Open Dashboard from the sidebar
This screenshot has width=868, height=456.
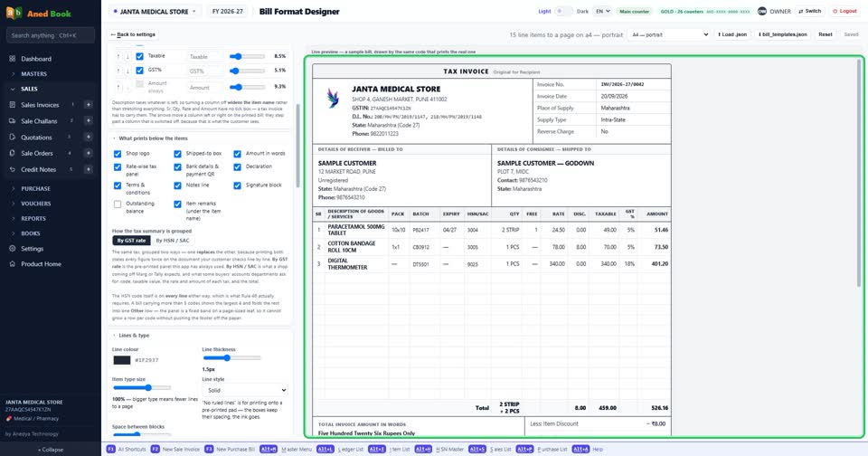[x=36, y=59]
